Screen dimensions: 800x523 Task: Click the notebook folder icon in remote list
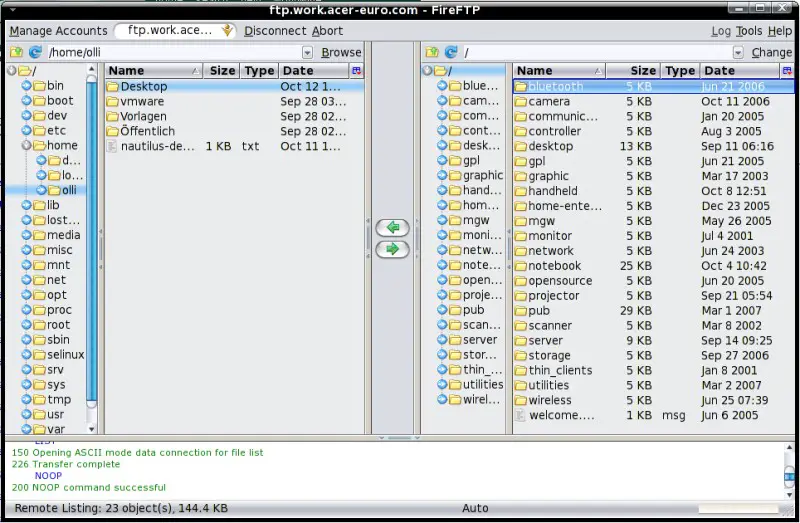tap(520, 266)
